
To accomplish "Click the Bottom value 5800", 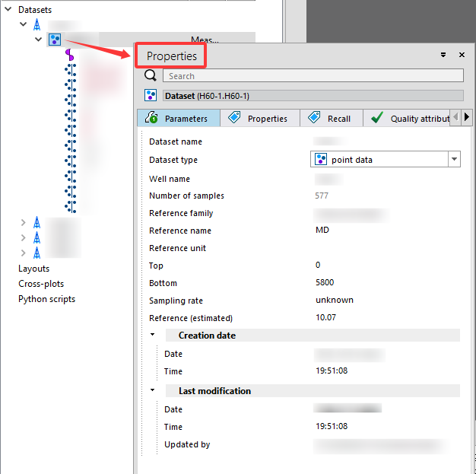I will tap(325, 282).
